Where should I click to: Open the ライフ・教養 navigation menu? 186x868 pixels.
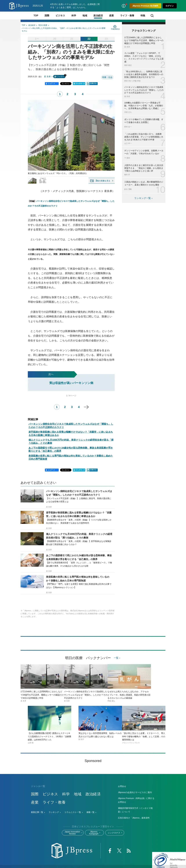click(127, 15)
